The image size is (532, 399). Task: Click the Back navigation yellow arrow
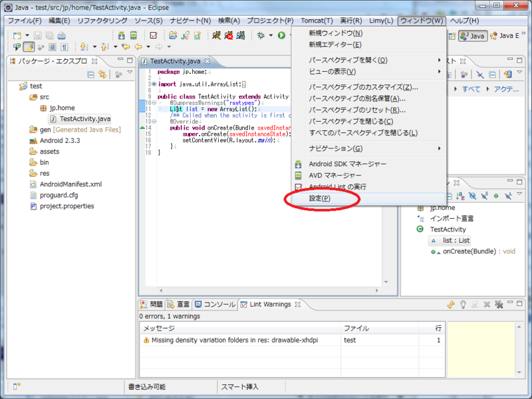coord(138,47)
